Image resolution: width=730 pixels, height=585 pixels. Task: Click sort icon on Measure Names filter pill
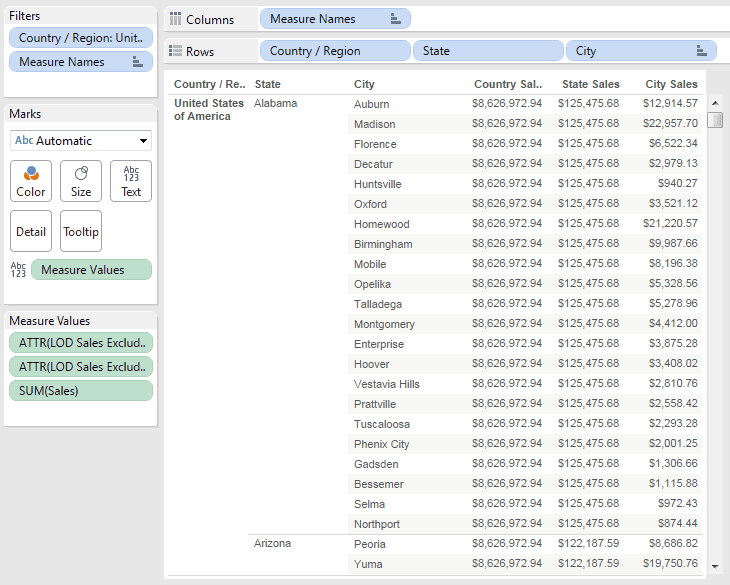[137, 61]
